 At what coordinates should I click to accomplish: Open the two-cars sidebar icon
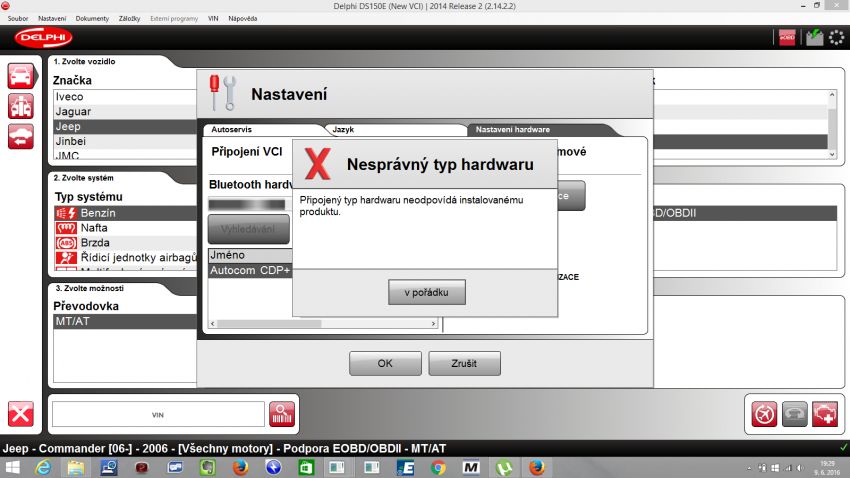(21, 106)
